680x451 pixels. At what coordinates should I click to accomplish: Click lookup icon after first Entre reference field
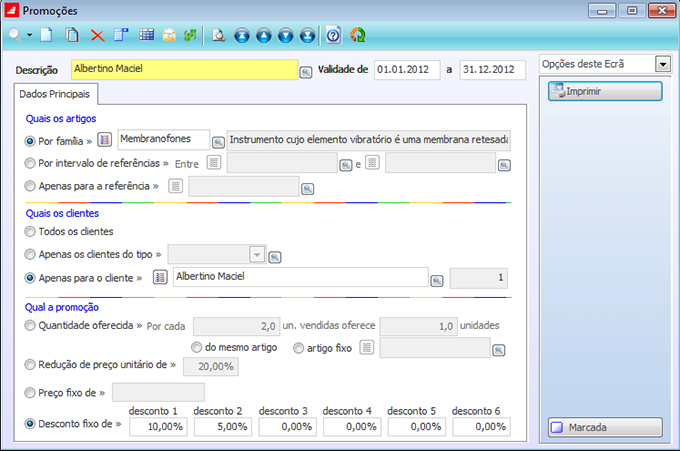346,165
